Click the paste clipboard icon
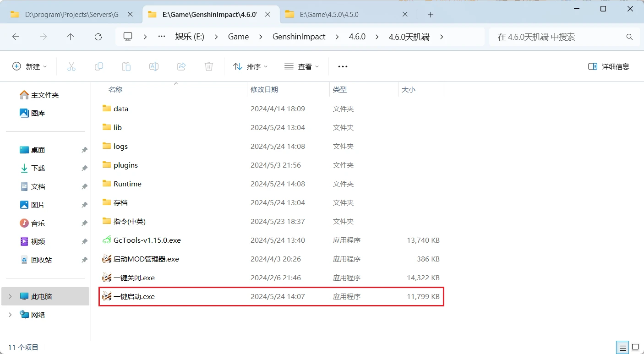The image size is (644, 354). 126,66
